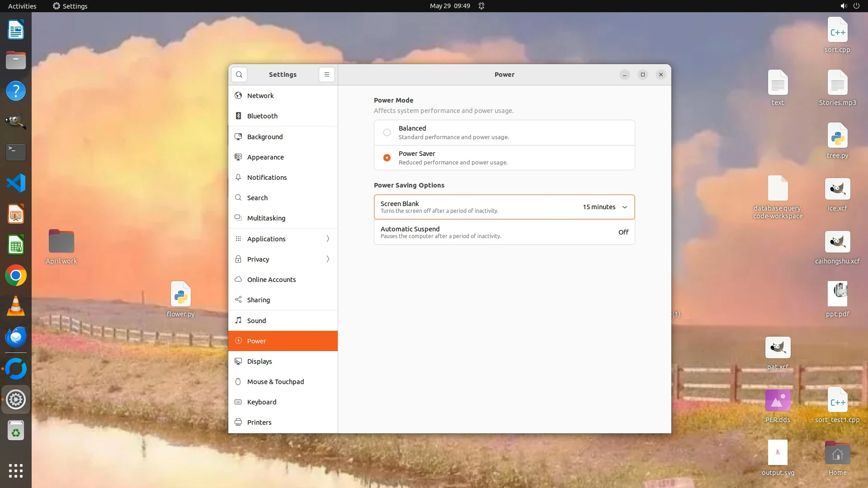Screen dimensions: 868x488
Task: Select the Balanced power mode radio button
Action: point(387,132)
